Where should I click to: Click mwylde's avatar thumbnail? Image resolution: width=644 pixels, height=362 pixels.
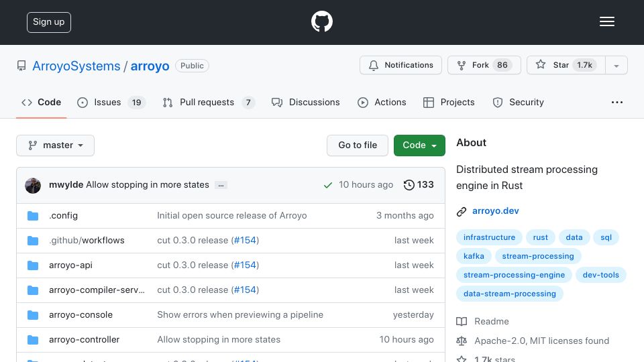point(33,186)
